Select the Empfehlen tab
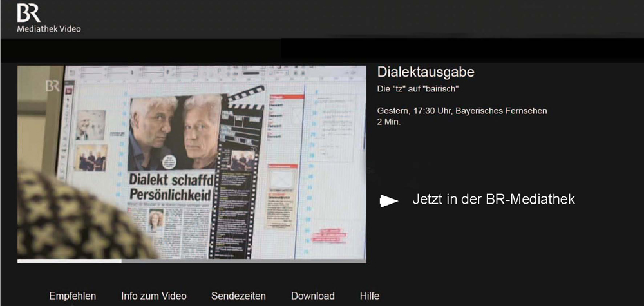The width and height of the screenshot is (644, 306). pos(73,296)
